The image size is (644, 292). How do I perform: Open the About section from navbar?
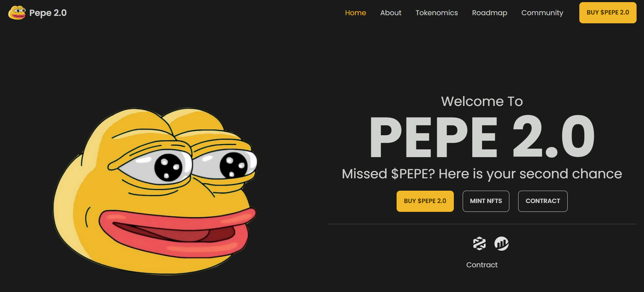[391, 13]
